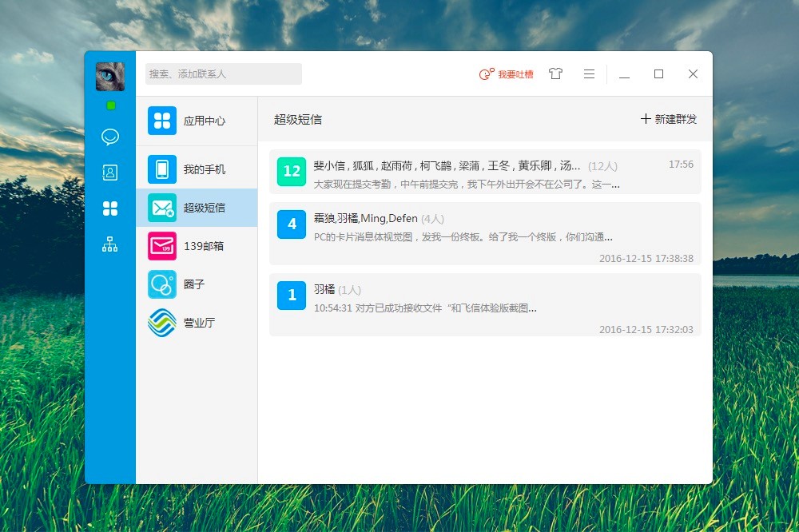
Task: Click the gift activity icon in title bar
Action: (x=555, y=73)
